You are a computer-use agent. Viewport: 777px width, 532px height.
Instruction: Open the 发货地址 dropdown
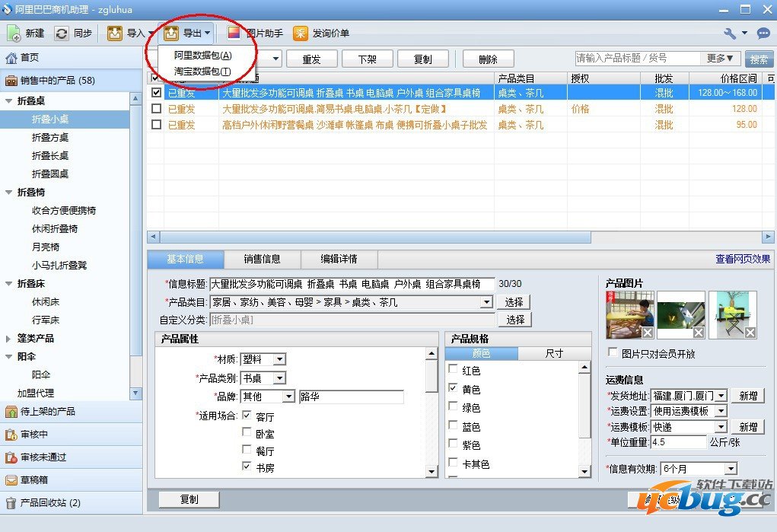(x=721, y=396)
